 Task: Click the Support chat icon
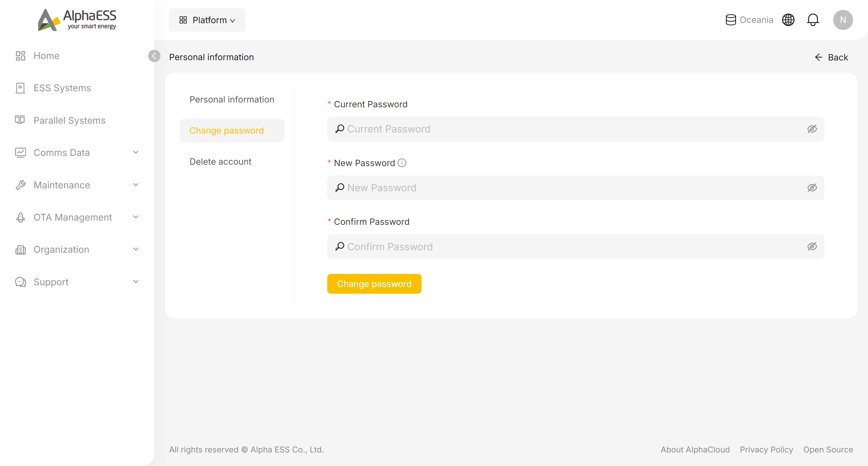click(21, 282)
